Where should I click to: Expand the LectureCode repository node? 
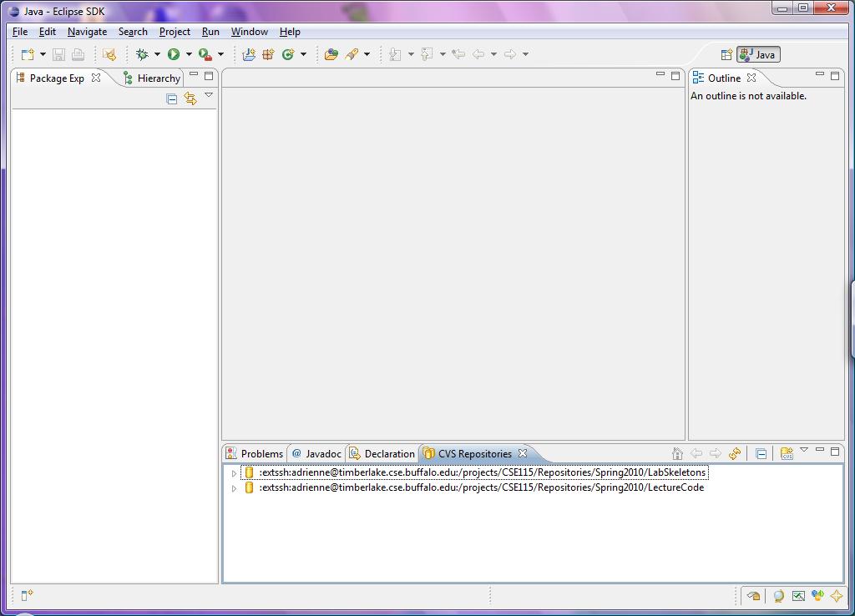click(x=235, y=488)
